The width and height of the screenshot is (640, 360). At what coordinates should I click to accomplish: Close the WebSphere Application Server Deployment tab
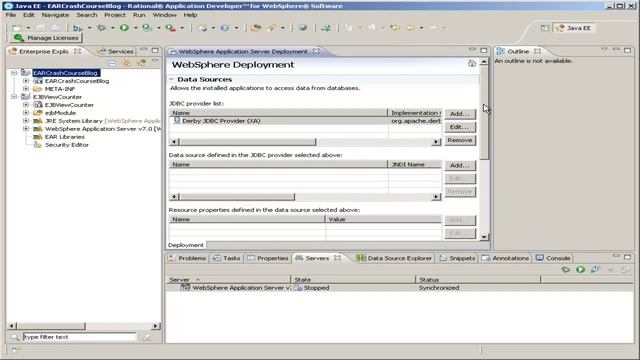tap(316, 51)
